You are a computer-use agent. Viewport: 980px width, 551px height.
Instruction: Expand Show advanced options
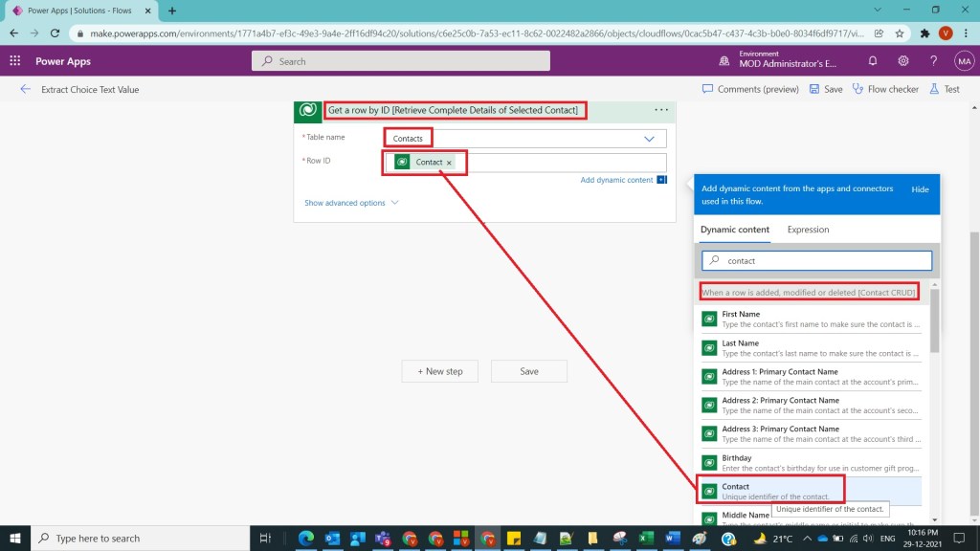pos(350,203)
